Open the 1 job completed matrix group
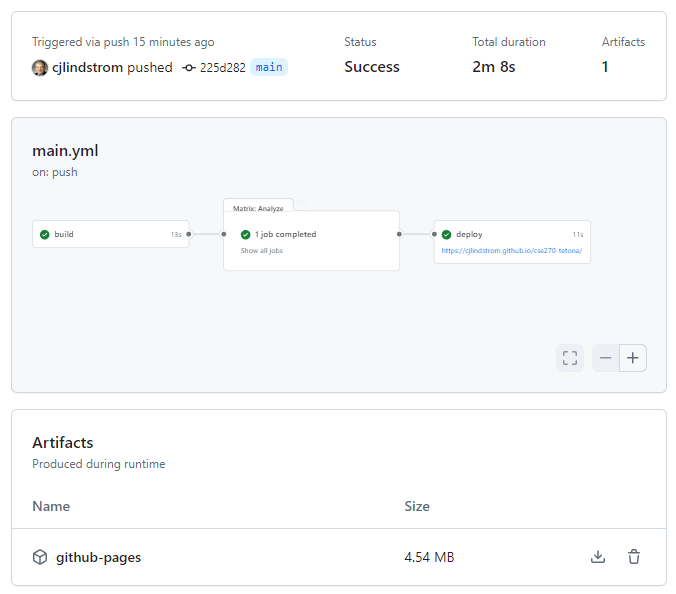The height and width of the screenshot is (594, 676). tap(285, 234)
